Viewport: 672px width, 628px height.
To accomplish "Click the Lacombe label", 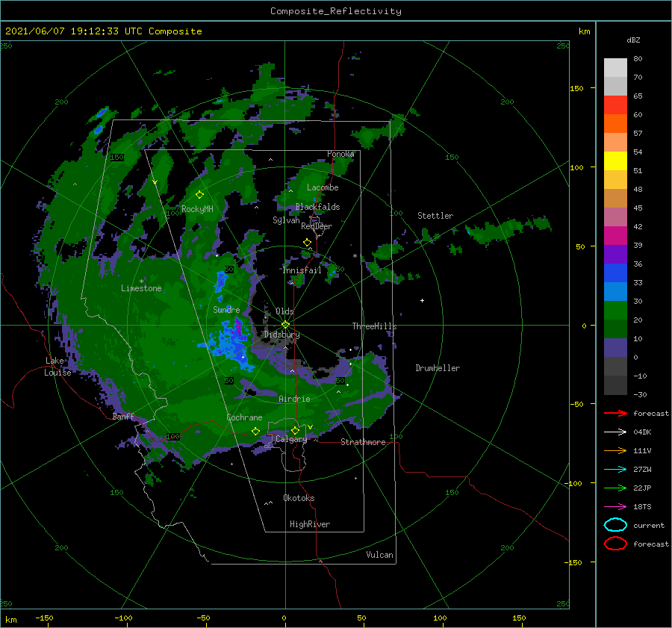I will (323, 187).
